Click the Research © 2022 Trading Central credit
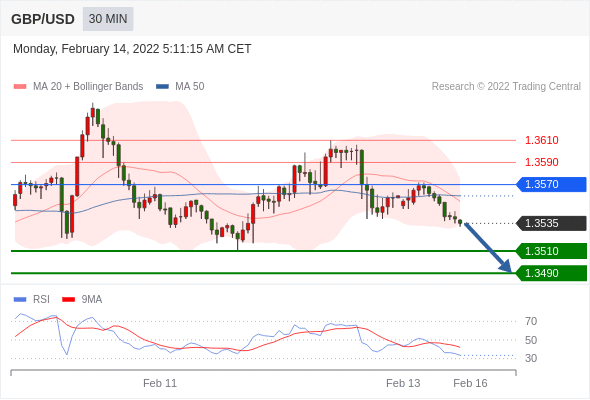The height and width of the screenshot is (400, 590). 506,87
